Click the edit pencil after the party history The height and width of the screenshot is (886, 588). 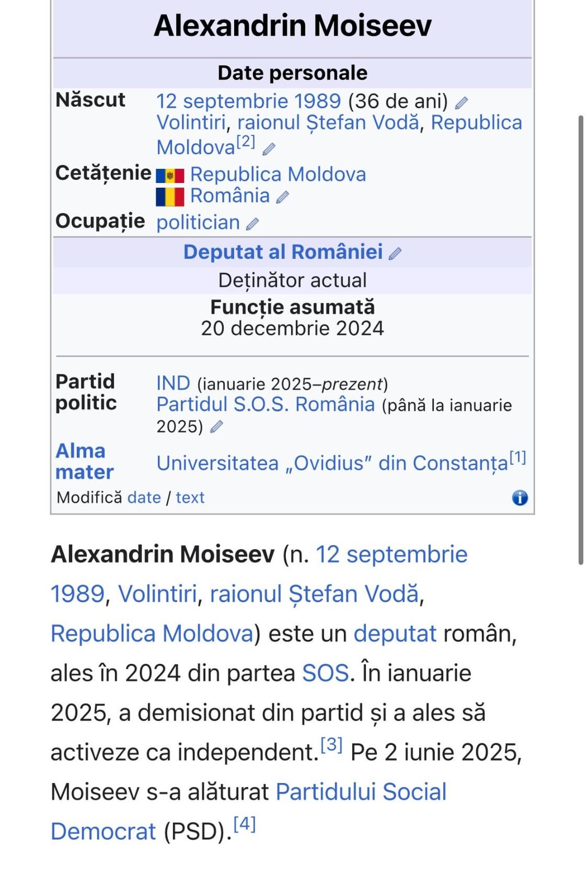click(x=217, y=427)
